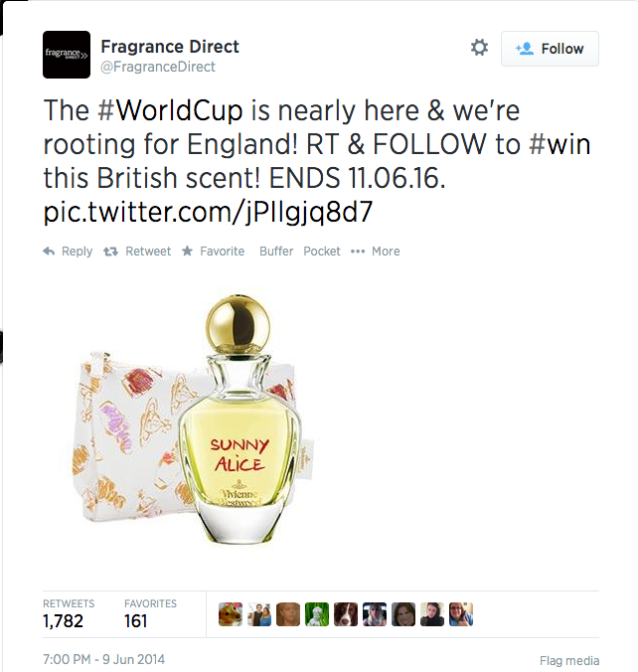
Task: Open the #win hashtag
Action: (x=560, y=144)
